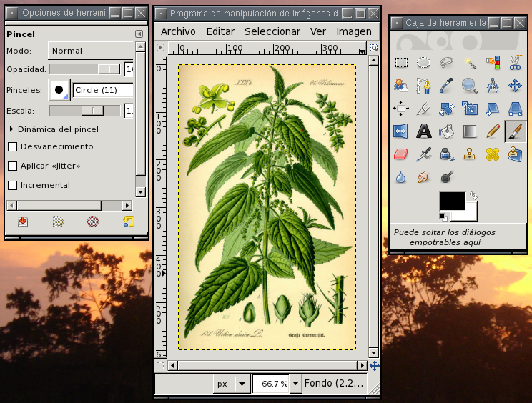Select the Paintbrush tool
Screen dimensions: 532x403
515,131
